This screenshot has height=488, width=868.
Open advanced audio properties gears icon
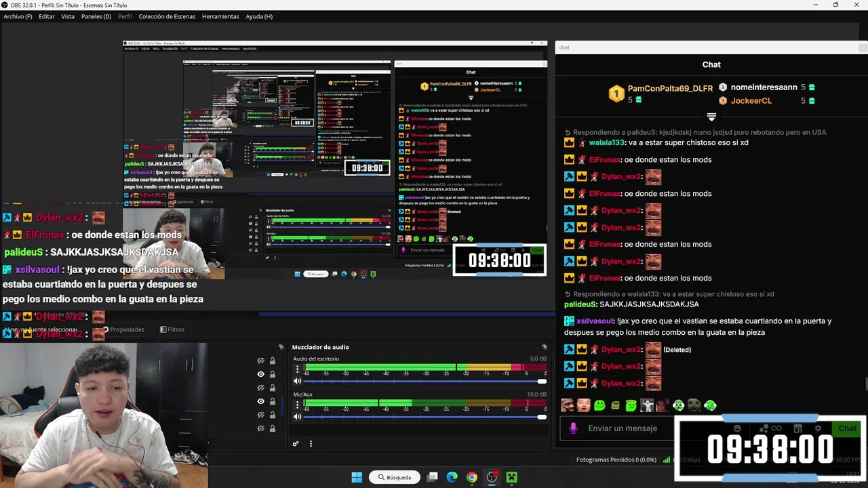(x=296, y=444)
